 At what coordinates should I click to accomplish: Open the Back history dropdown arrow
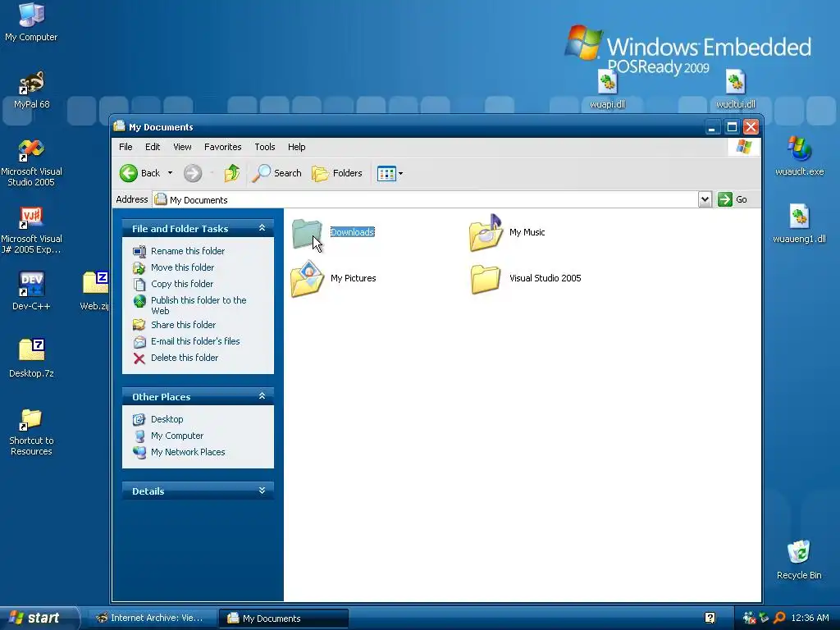pos(170,173)
